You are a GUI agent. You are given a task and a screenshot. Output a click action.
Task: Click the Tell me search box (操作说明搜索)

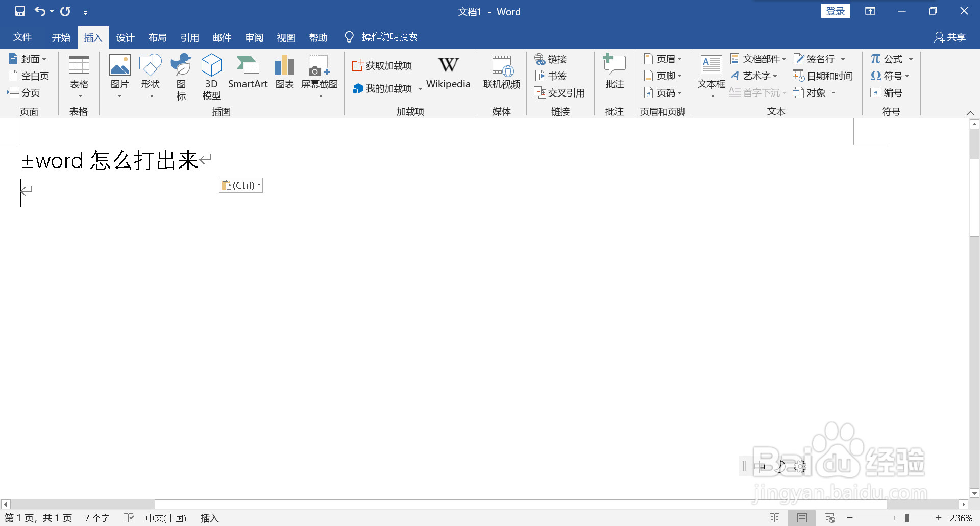pos(389,37)
